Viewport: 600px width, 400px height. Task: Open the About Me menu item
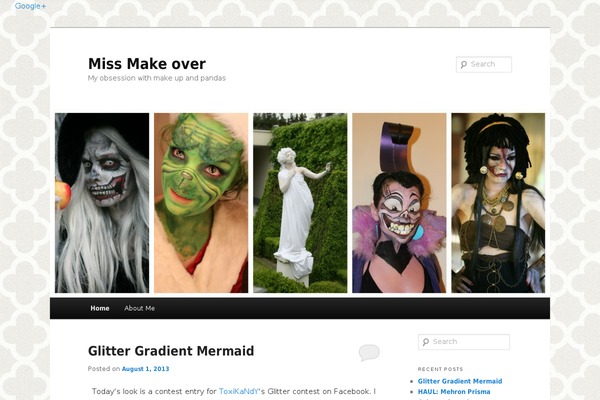[x=140, y=308]
